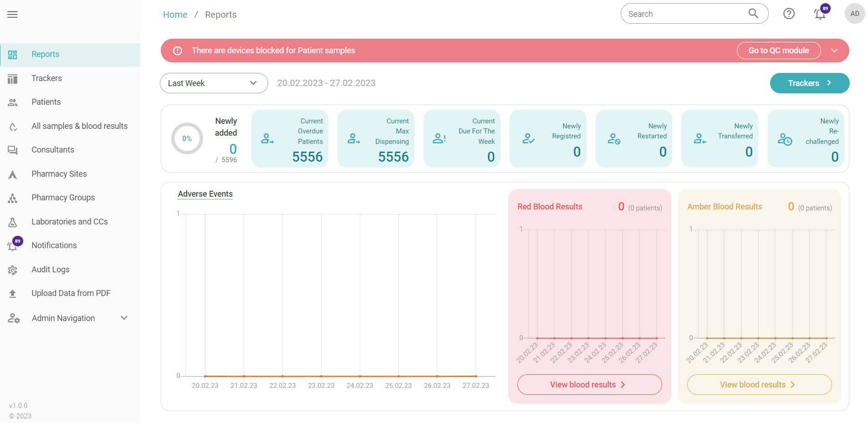Select the Current Overdue Patients card
This screenshot has width=868, height=423.
(x=290, y=138)
